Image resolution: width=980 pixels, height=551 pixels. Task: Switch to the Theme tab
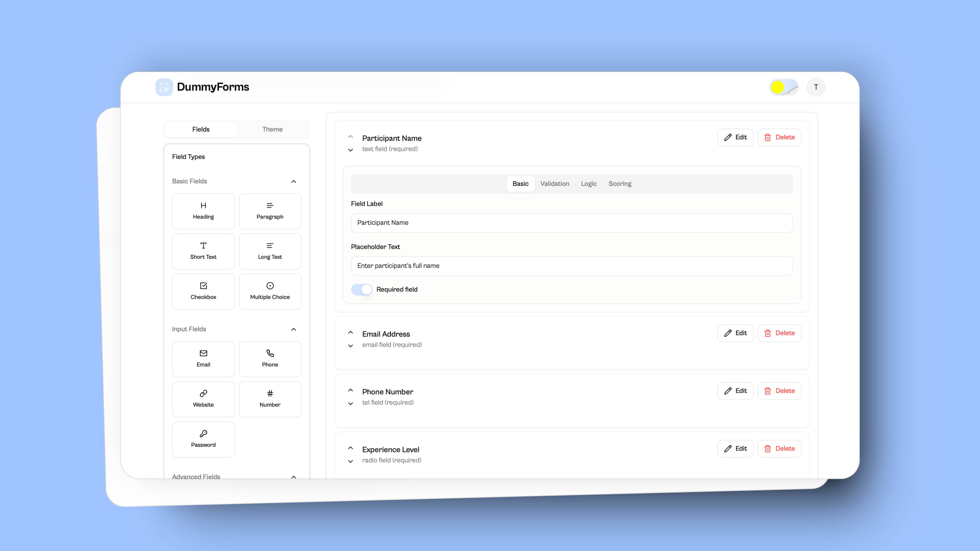272,129
